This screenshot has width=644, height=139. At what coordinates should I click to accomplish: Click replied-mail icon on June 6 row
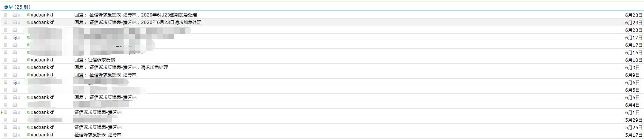point(15,82)
